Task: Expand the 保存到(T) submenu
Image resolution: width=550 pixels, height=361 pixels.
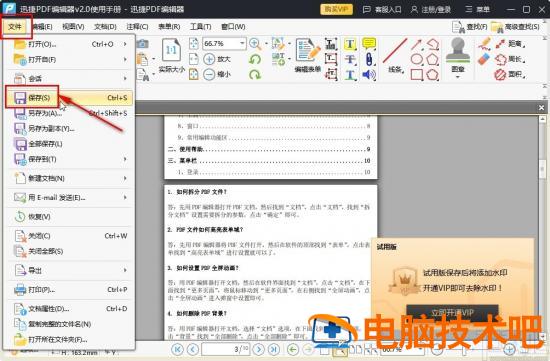Action: 69,159
